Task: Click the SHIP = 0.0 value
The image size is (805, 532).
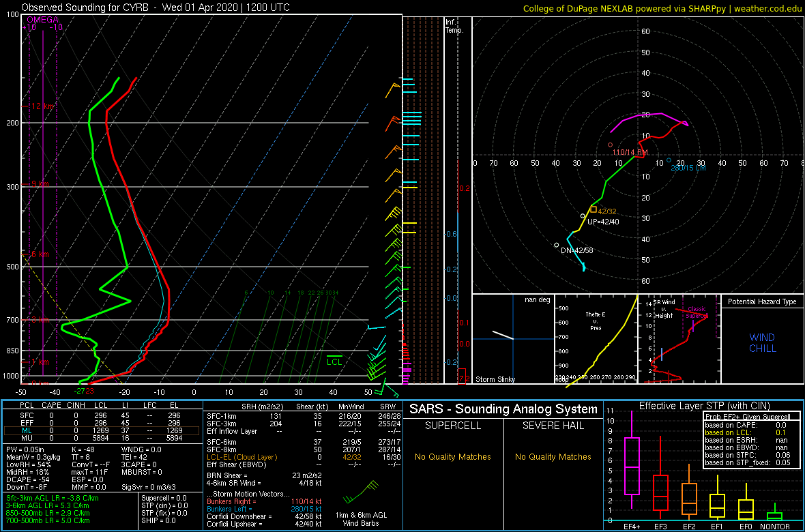Action: point(159,520)
